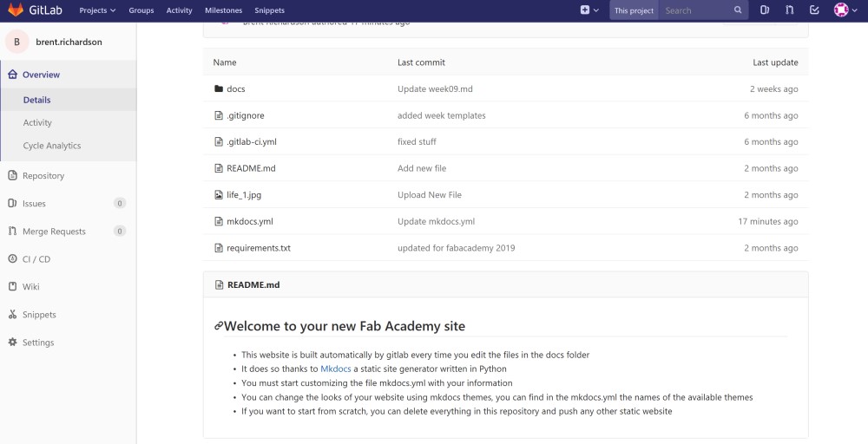
Task: Open the docs folder
Action: pyautogui.click(x=236, y=89)
